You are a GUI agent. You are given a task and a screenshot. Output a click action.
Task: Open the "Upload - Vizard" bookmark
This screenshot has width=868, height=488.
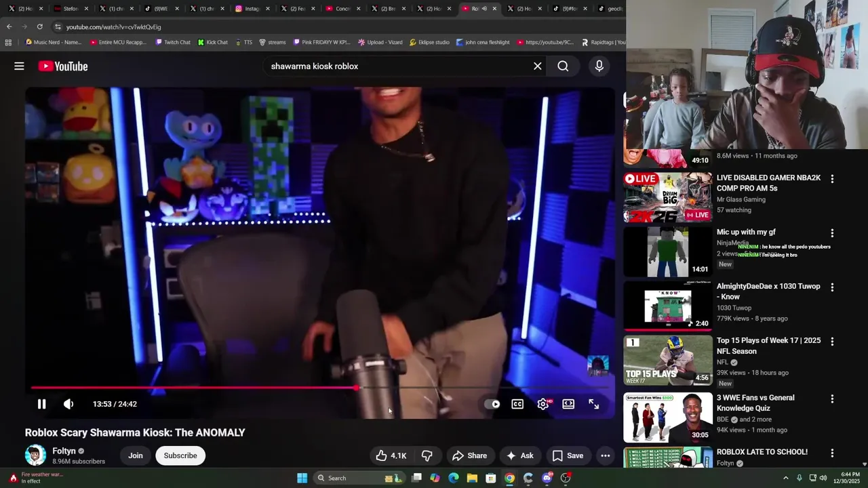pos(380,42)
